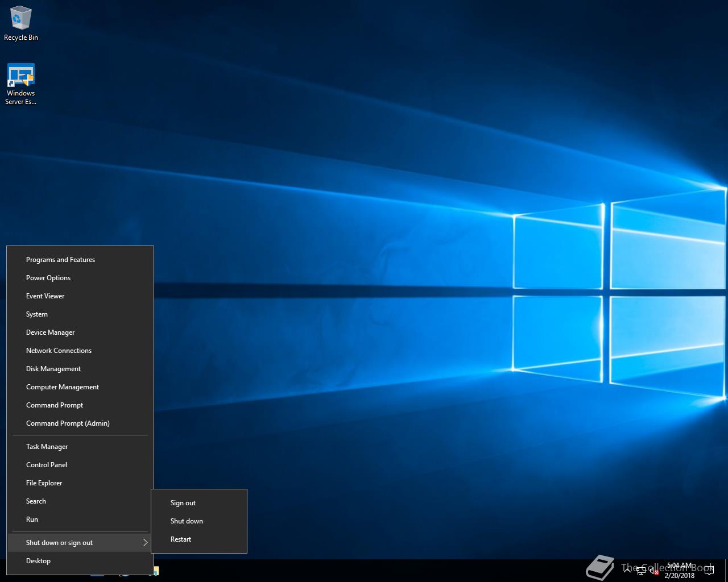Click the Shut down or sign out entry

(x=80, y=543)
